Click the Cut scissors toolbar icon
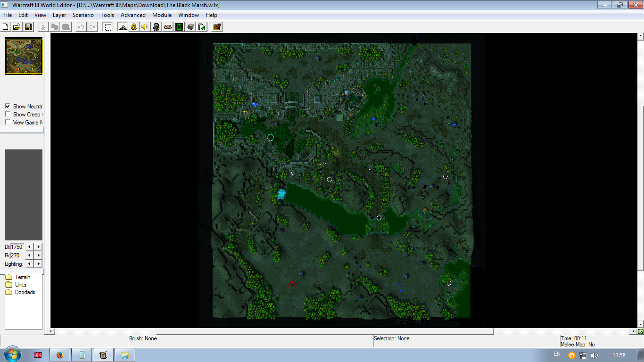Viewport: 644px width, 362px height. (x=43, y=27)
